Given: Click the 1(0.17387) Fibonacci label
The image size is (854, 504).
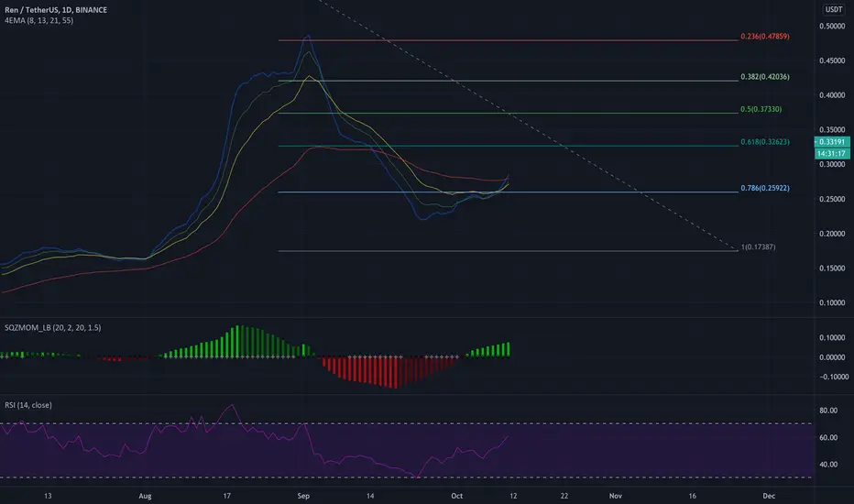Looking at the screenshot, I should pos(758,247).
